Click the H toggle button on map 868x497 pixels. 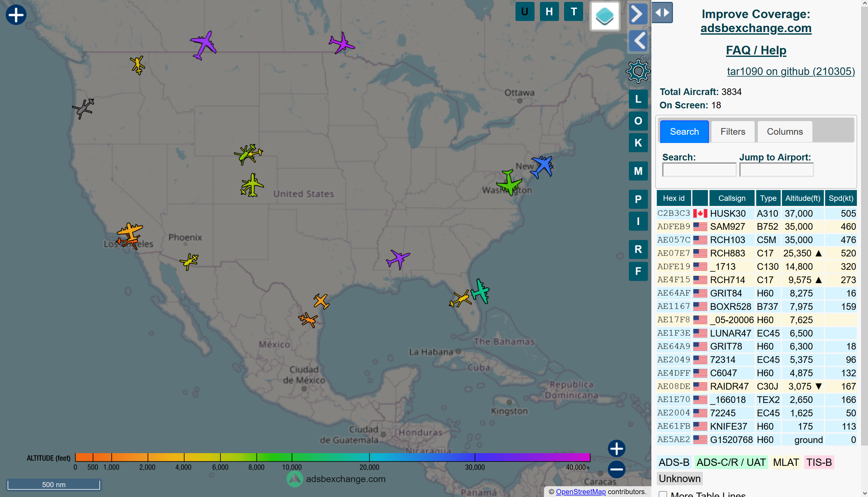549,12
